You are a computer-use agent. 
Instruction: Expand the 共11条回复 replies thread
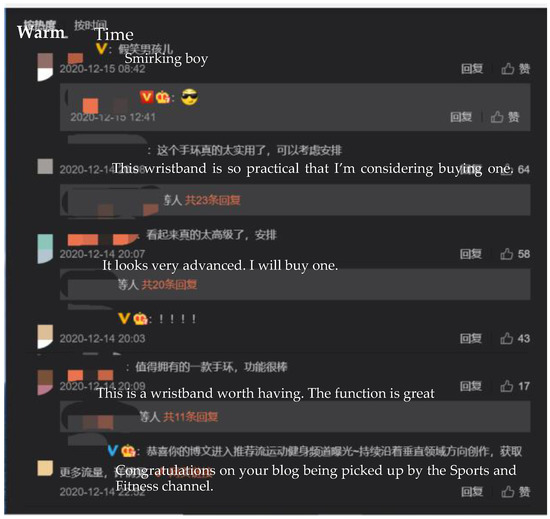190,417
